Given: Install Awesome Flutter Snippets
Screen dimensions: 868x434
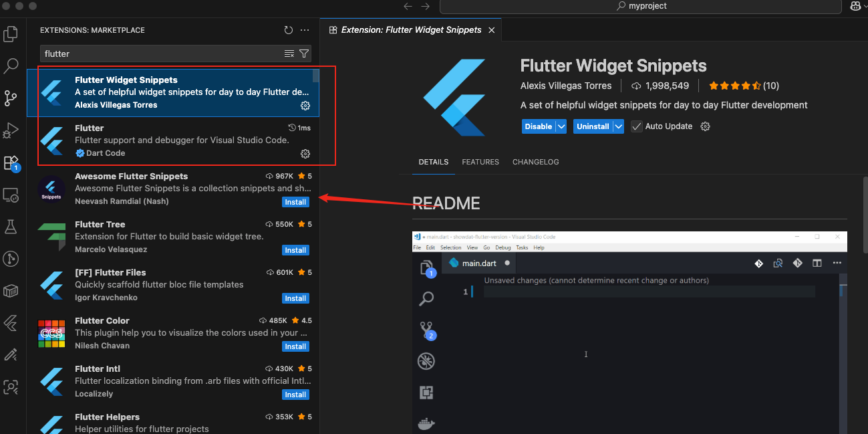Looking at the screenshot, I should pos(295,202).
